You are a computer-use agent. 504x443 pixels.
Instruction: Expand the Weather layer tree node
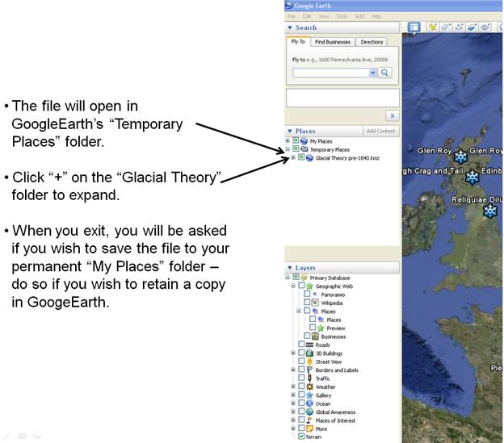point(293,387)
